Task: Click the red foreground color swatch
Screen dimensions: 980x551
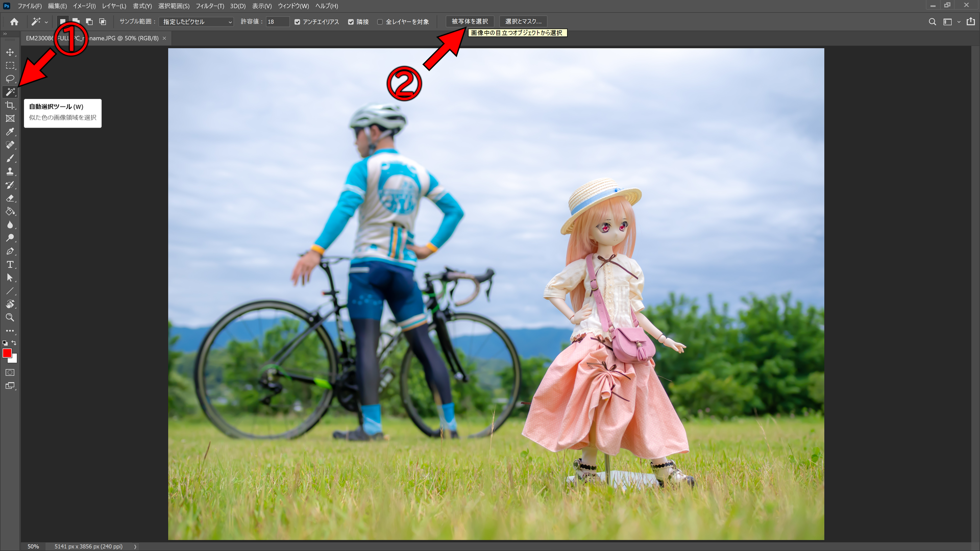Action: pyautogui.click(x=7, y=353)
